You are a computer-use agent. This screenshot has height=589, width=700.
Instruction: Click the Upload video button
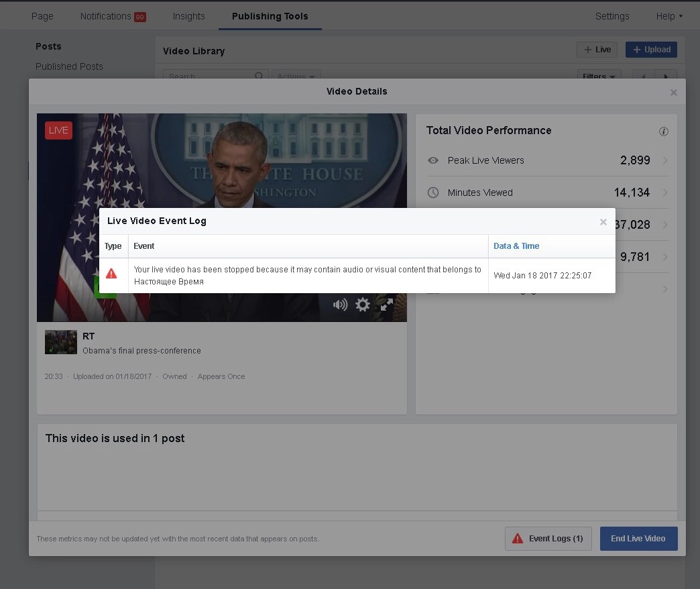(x=651, y=50)
